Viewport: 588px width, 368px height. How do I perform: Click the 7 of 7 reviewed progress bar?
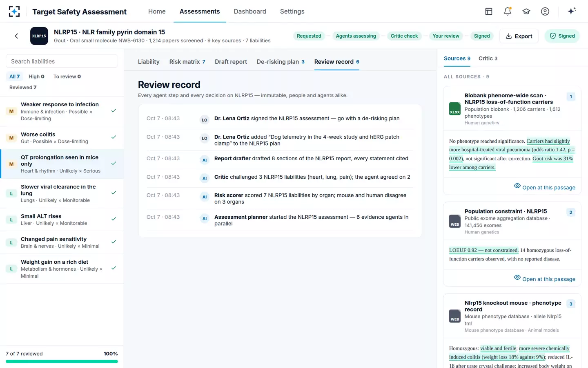62,361
